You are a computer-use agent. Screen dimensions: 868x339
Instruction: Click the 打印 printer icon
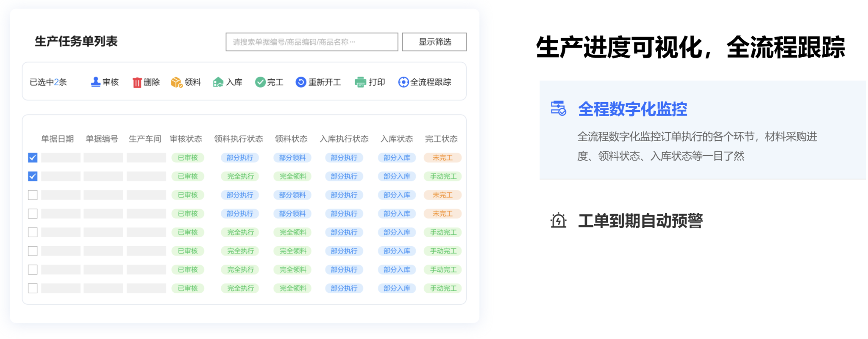click(360, 82)
